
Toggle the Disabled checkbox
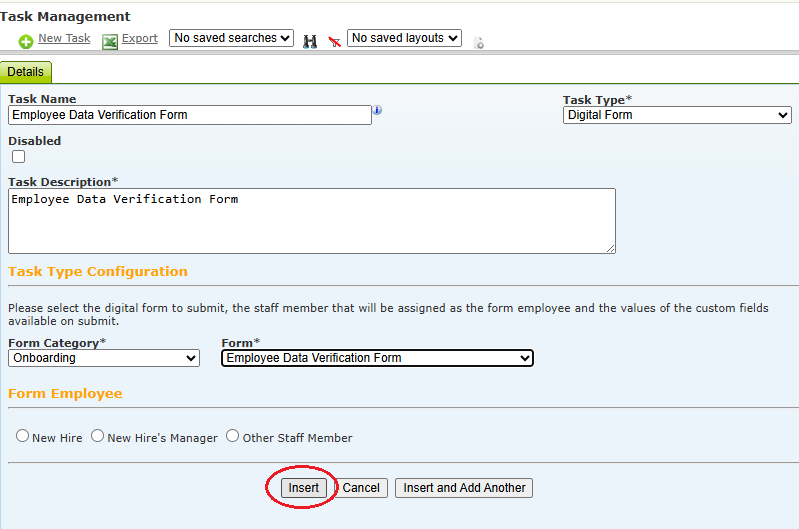point(18,156)
